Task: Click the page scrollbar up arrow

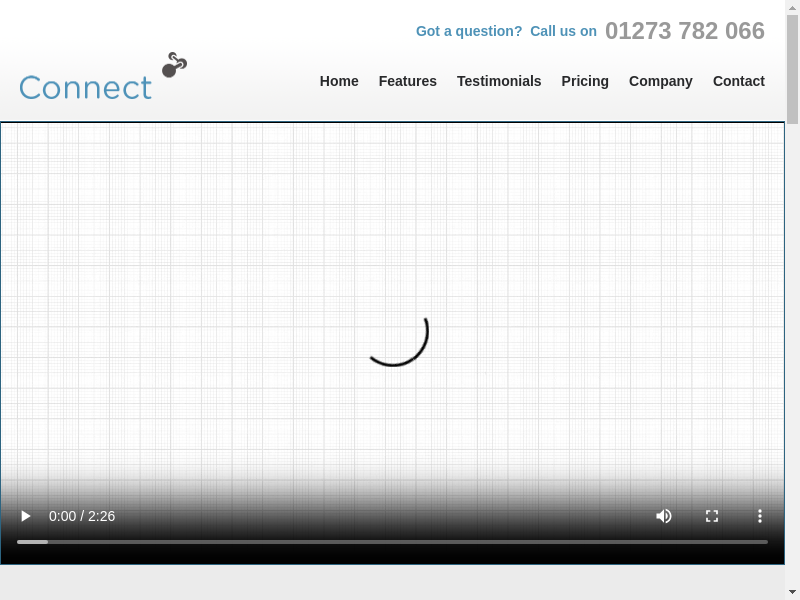Action: (x=792, y=7)
